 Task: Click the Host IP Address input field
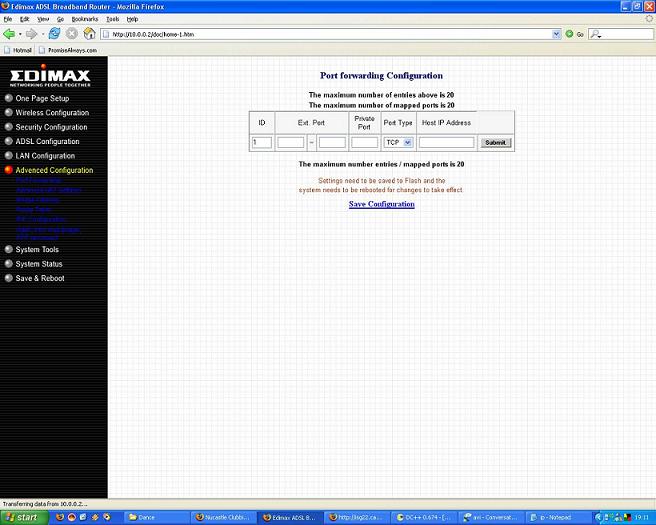[446, 143]
